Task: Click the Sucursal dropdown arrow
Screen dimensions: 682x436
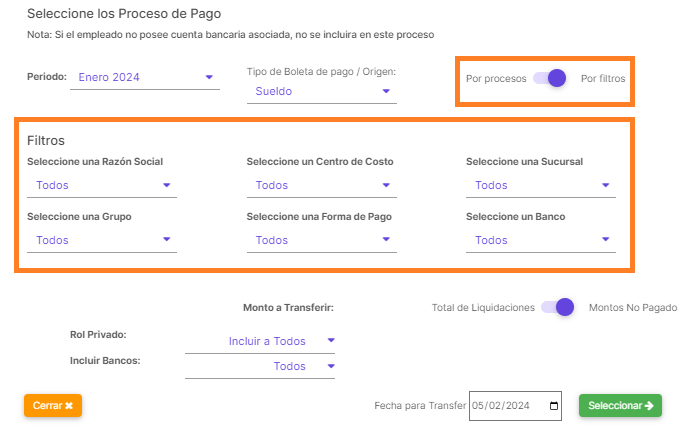Action: coord(606,185)
